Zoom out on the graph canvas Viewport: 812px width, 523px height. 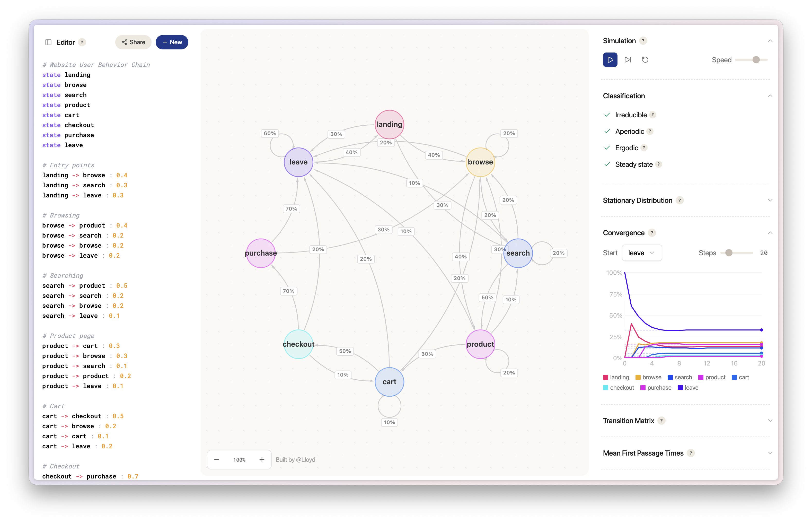216,459
